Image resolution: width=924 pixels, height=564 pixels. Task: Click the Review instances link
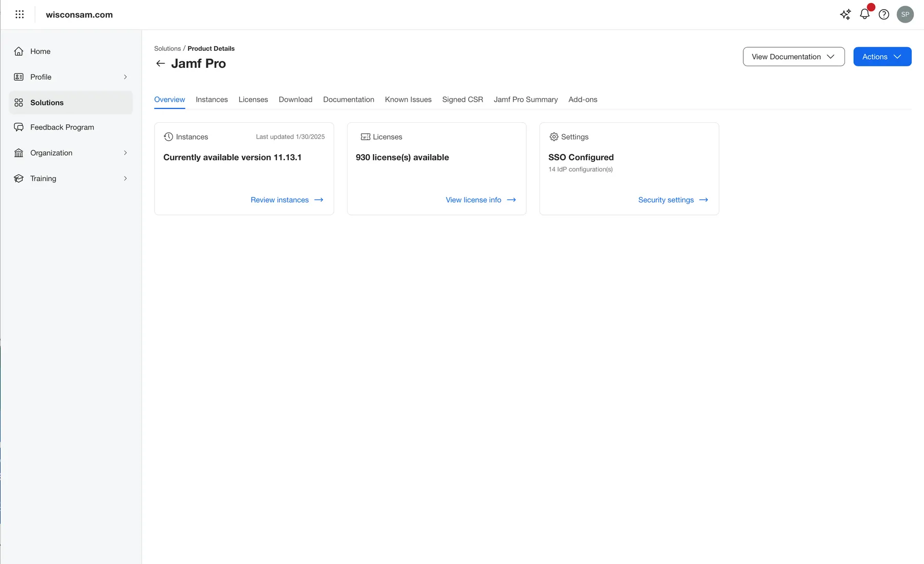280,200
